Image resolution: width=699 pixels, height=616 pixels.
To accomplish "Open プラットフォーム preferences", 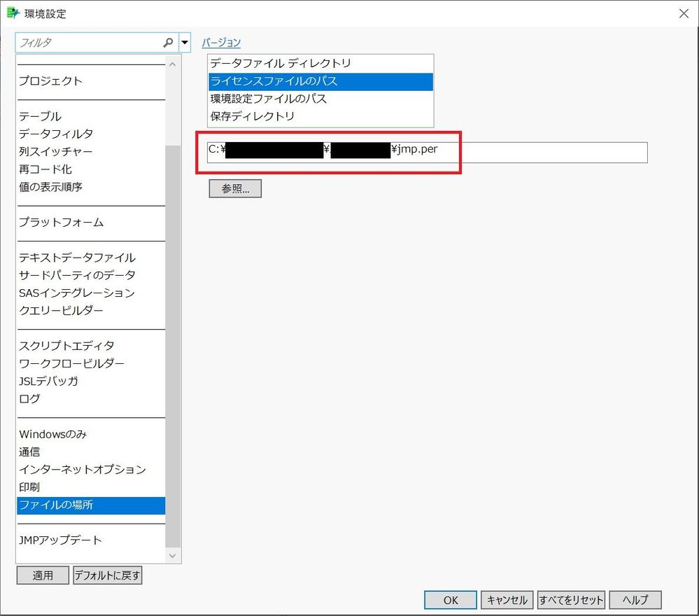I will [x=91, y=222].
